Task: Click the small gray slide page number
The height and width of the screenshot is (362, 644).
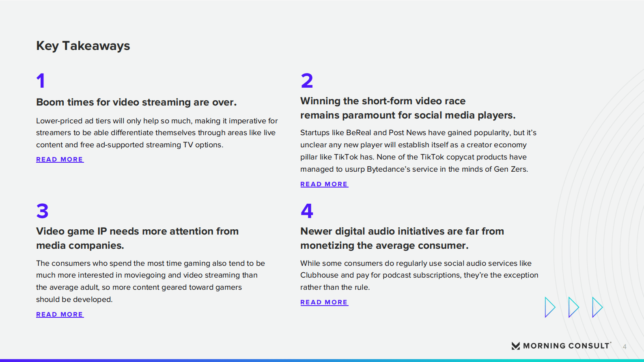Action: click(x=625, y=347)
